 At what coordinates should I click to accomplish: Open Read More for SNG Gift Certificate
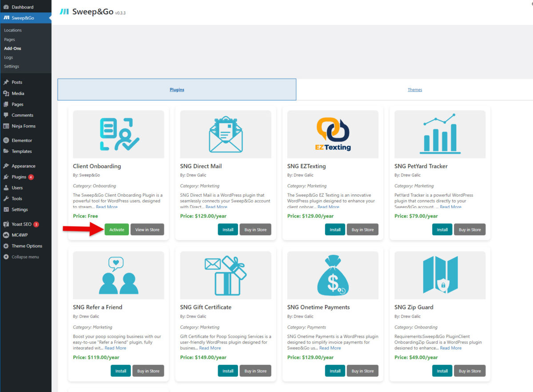click(210, 348)
